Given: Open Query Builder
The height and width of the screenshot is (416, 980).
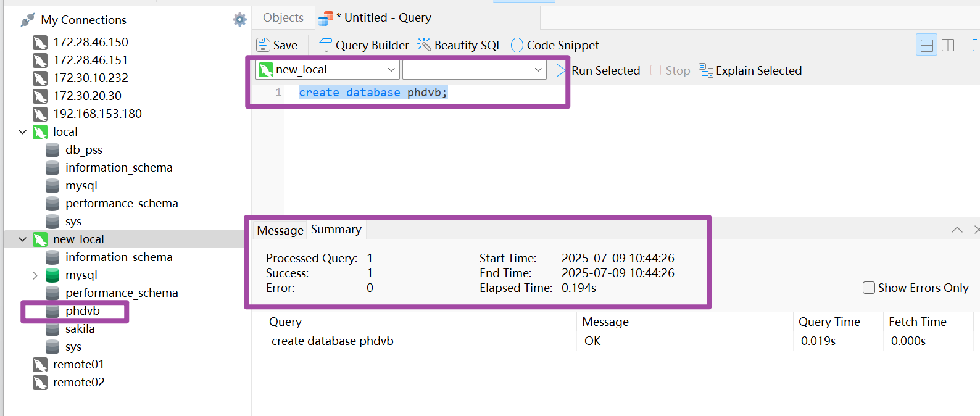Looking at the screenshot, I should 363,44.
